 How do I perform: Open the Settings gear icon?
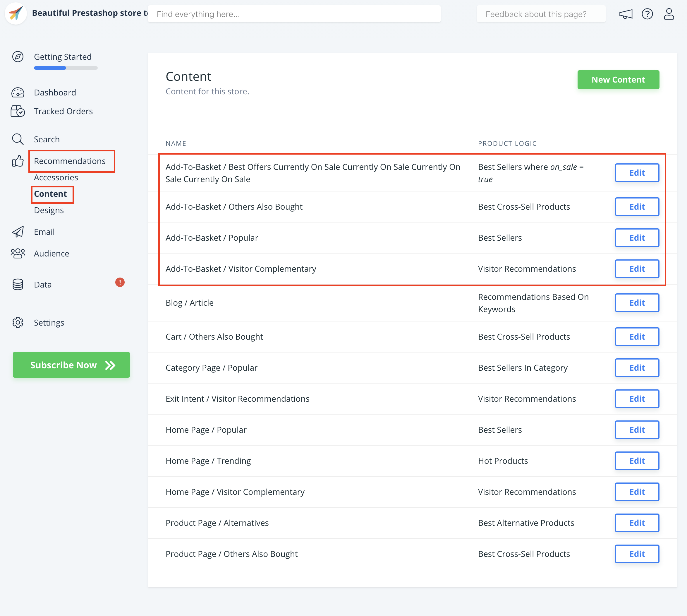pos(18,323)
